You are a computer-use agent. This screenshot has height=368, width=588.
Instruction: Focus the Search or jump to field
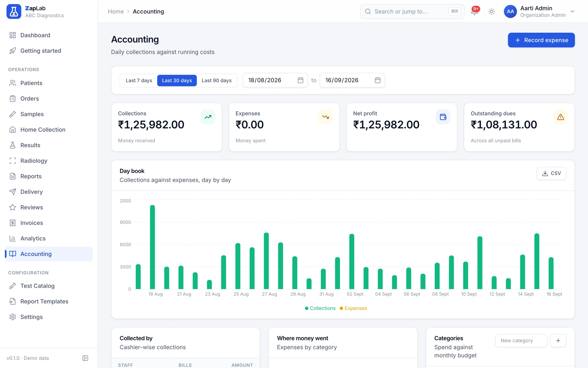(412, 12)
